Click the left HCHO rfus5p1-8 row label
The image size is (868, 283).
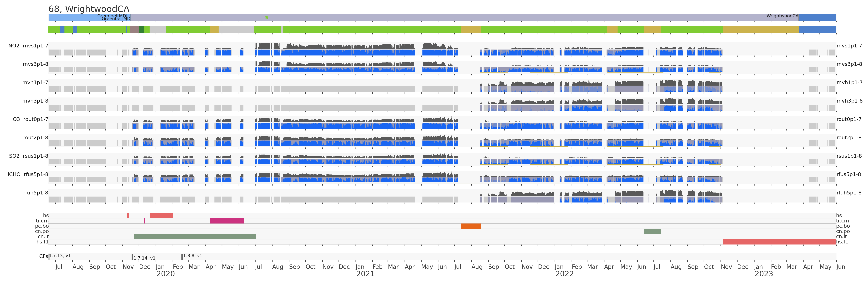(27, 174)
